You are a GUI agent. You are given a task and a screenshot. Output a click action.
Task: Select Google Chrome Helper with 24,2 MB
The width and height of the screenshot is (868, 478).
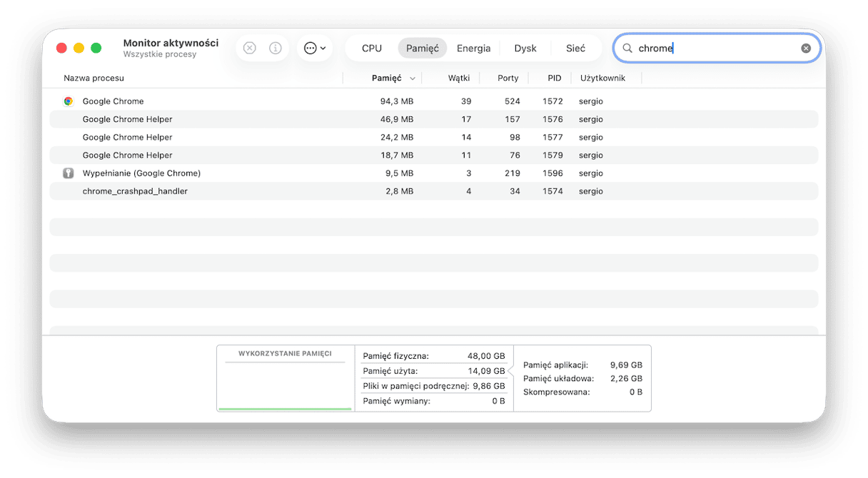pyautogui.click(x=434, y=137)
